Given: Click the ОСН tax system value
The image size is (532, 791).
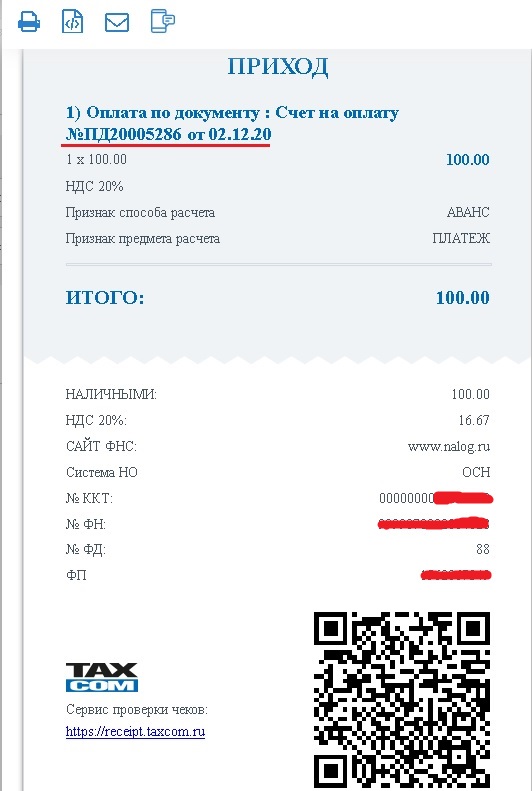Looking at the screenshot, I should coord(476,472).
